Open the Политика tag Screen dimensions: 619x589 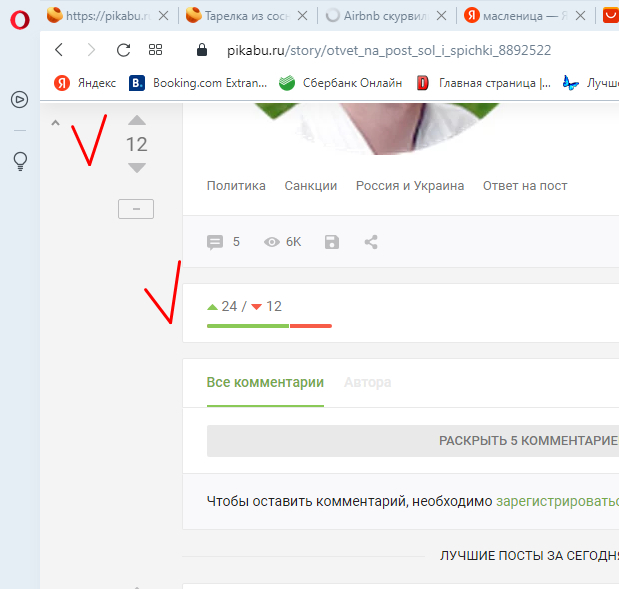pos(236,186)
